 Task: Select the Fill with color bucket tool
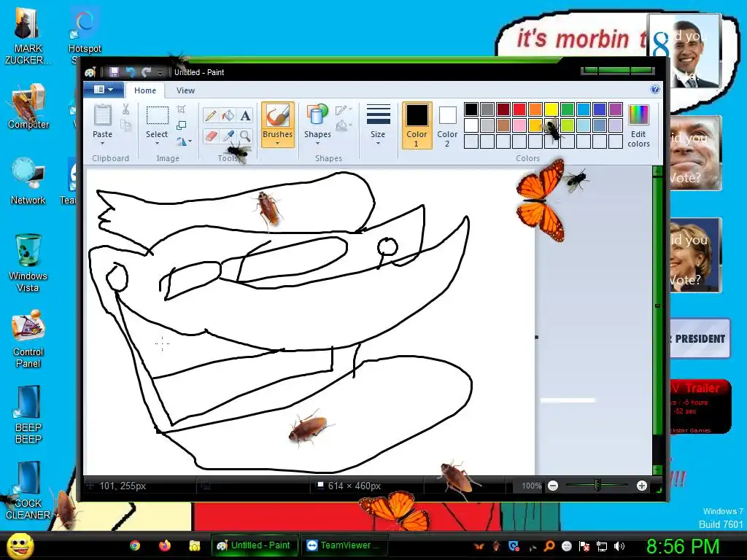pos(228,116)
